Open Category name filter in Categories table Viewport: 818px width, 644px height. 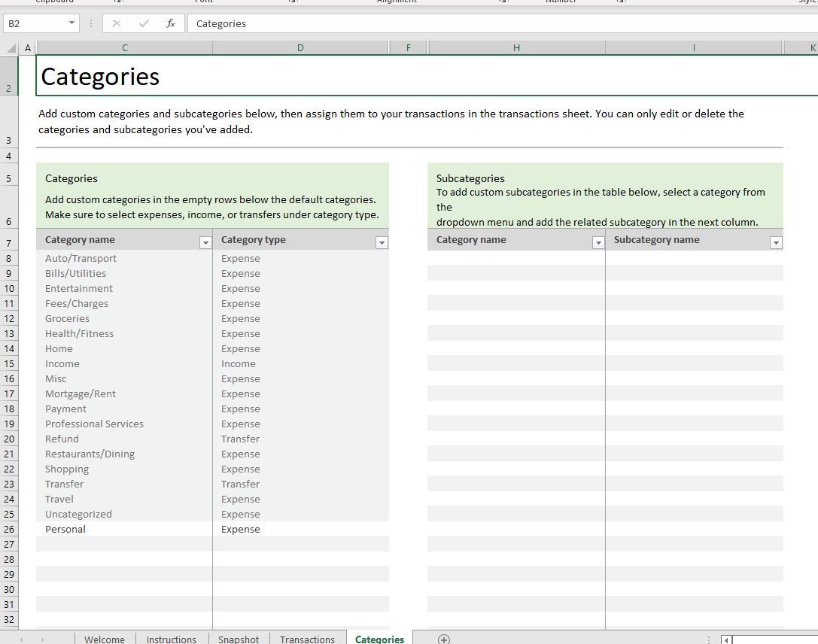[205, 242]
